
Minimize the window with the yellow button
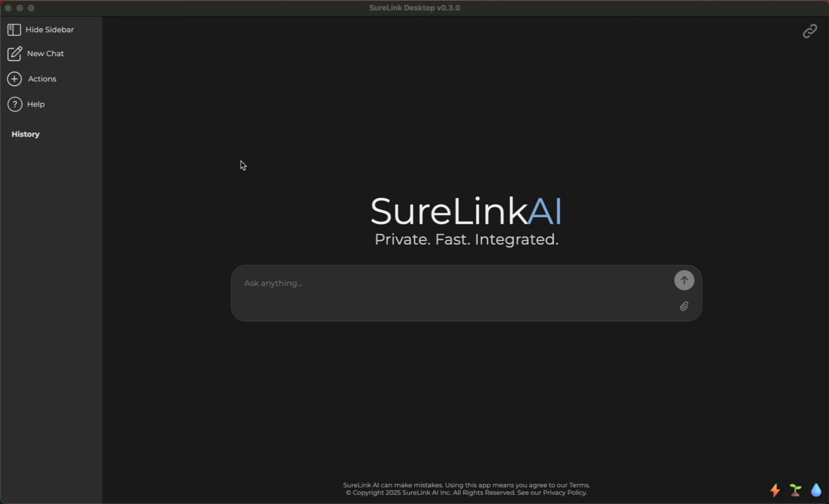[19, 8]
